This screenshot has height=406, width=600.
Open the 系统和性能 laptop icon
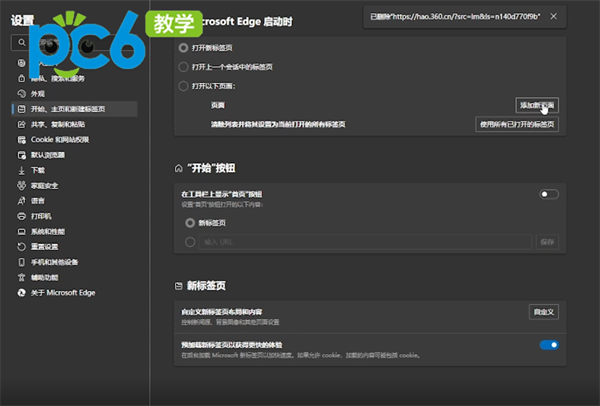pos(21,232)
